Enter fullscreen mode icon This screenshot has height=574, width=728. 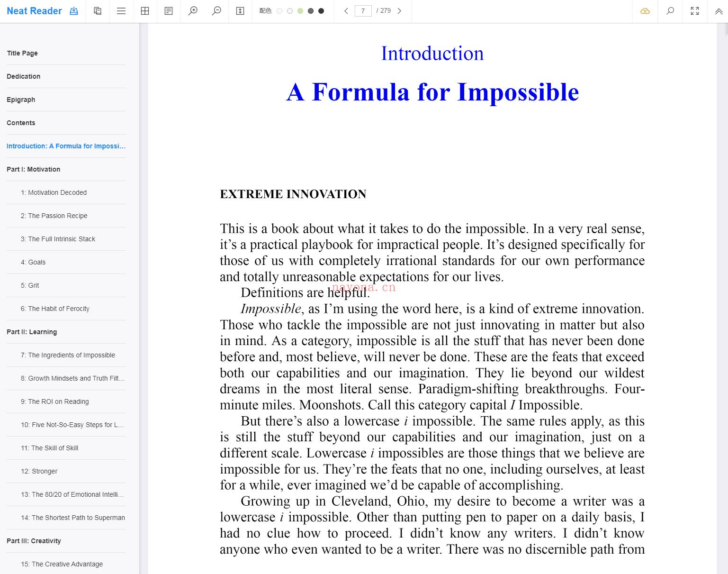695,11
